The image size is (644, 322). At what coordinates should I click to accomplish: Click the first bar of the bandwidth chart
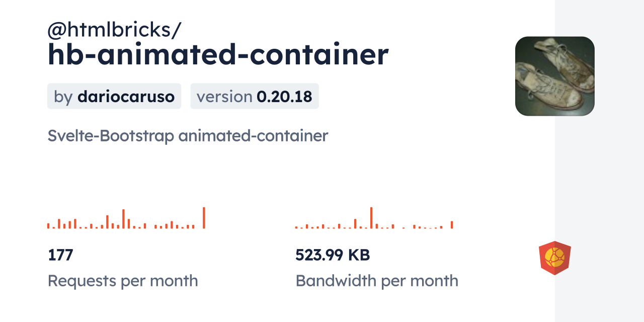click(x=296, y=227)
